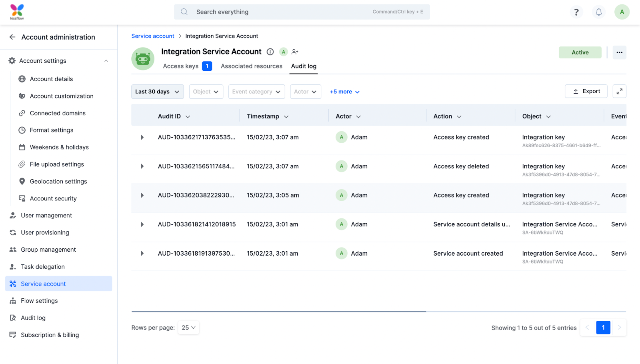Click the Kissflow logo
Viewport: 640px width, 364px height.
pos(17,12)
